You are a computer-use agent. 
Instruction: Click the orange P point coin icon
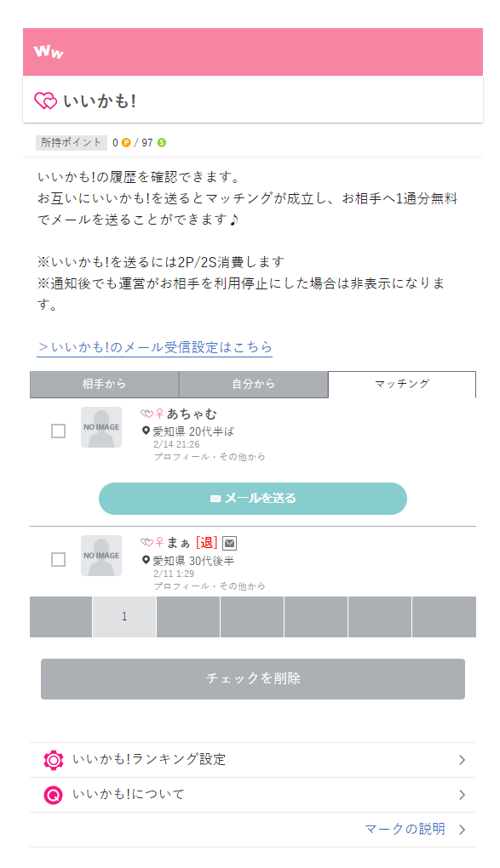[x=126, y=143]
